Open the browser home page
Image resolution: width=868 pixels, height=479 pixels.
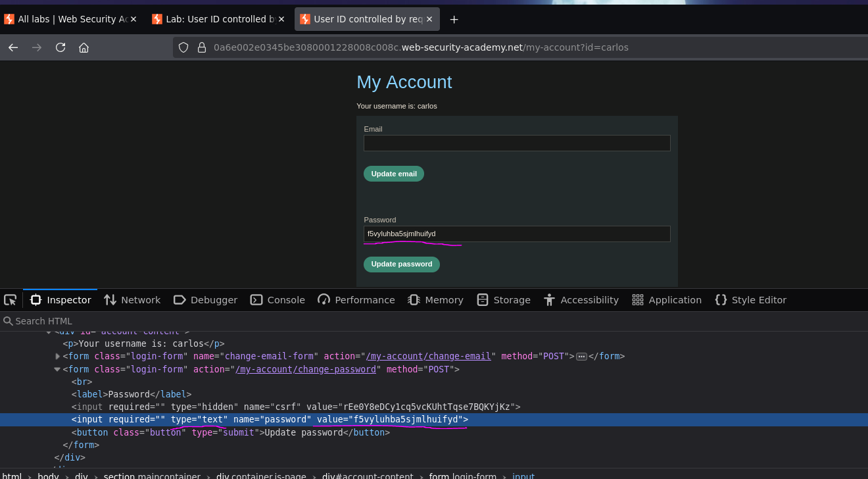(84, 47)
